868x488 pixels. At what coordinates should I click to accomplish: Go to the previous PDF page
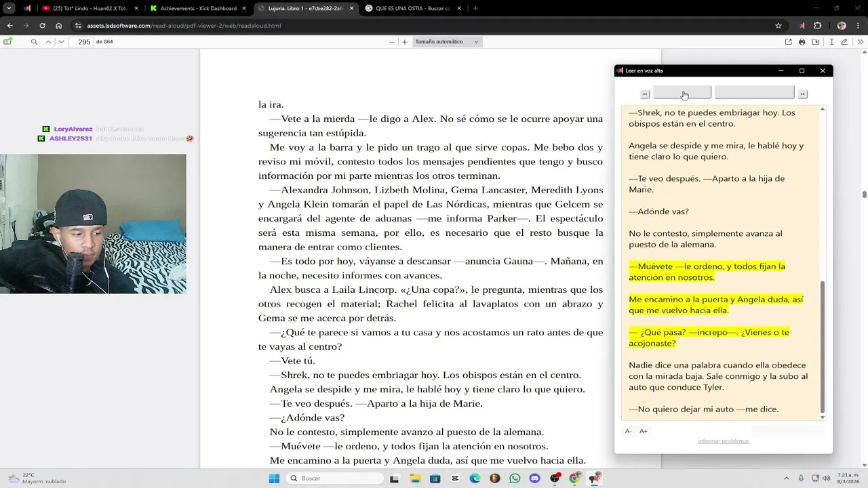point(48,42)
